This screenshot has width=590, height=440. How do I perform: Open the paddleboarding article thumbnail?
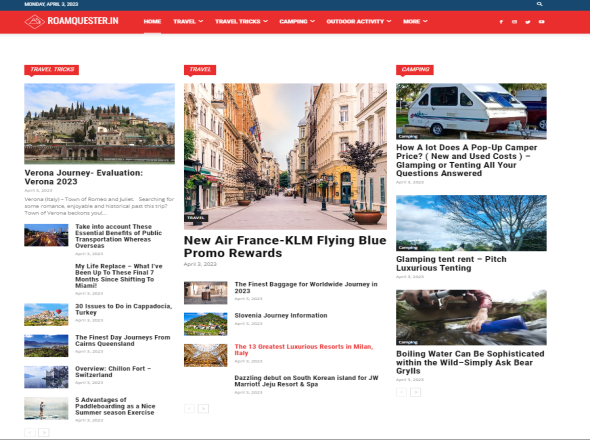click(46, 408)
